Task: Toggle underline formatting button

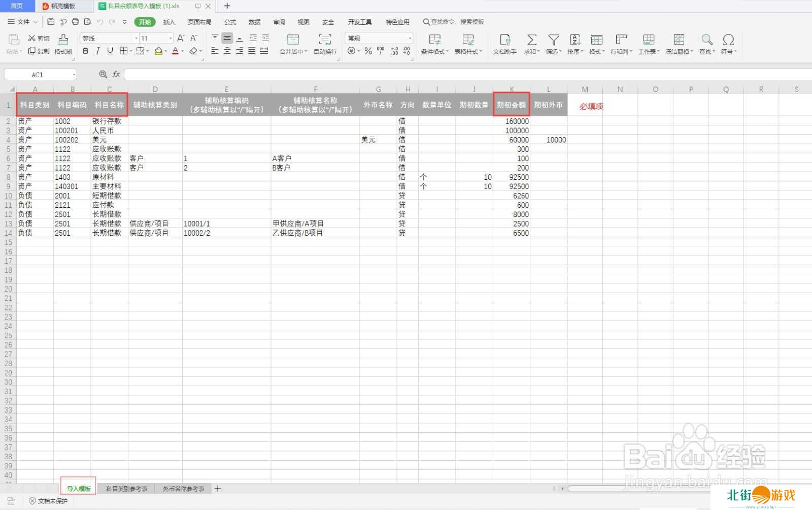Action: (x=110, y=51)
